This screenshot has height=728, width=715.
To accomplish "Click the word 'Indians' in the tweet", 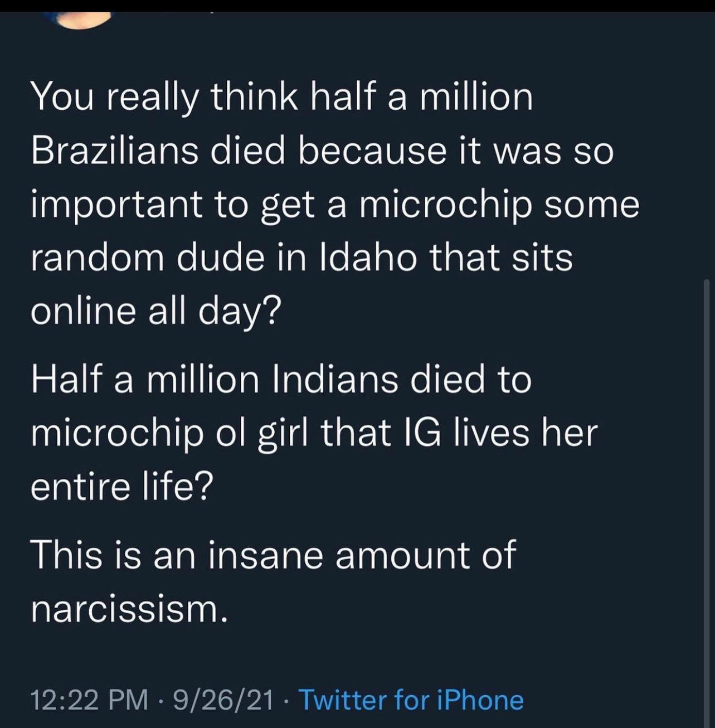I will 335,380.
